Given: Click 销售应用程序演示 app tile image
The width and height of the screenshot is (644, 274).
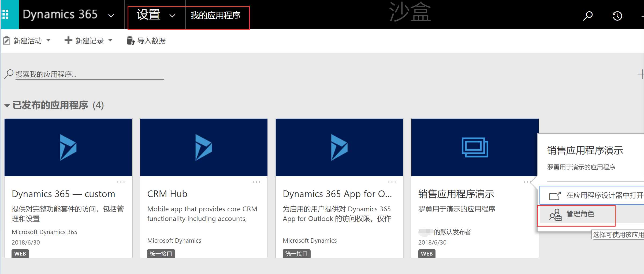Looking at the screenshot, I should point(475,147).
